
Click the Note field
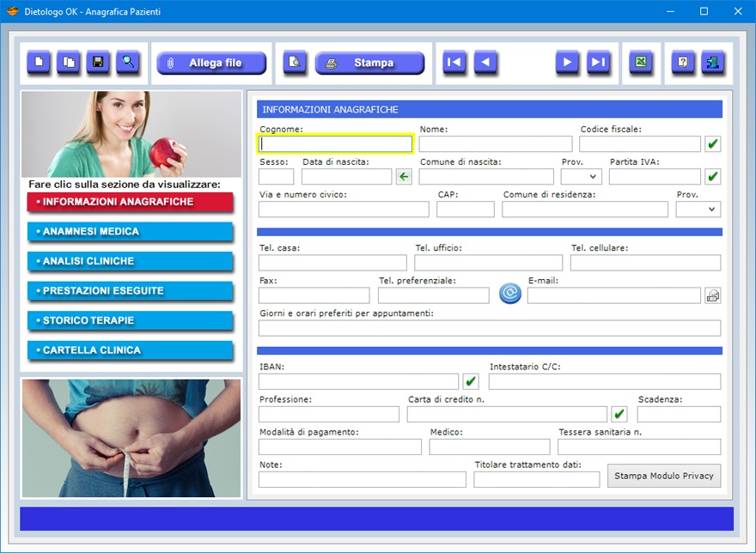tap(363, 480)
